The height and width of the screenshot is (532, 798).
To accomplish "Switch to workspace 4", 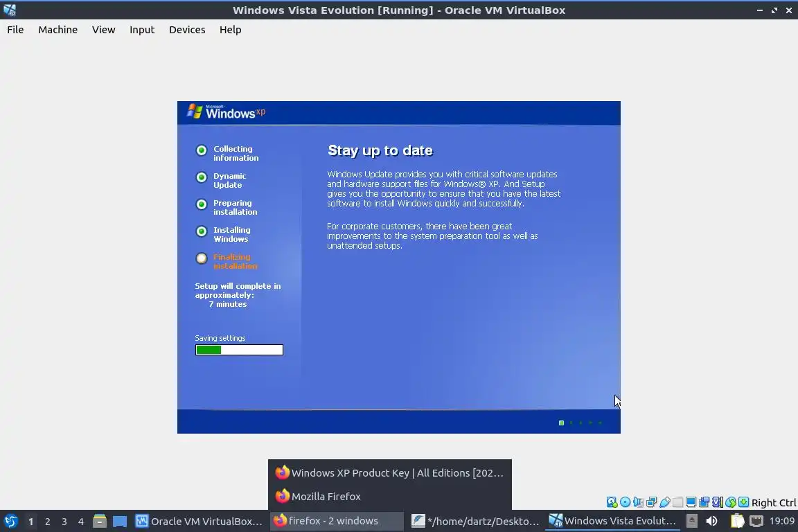I will [x=80, y=522].
